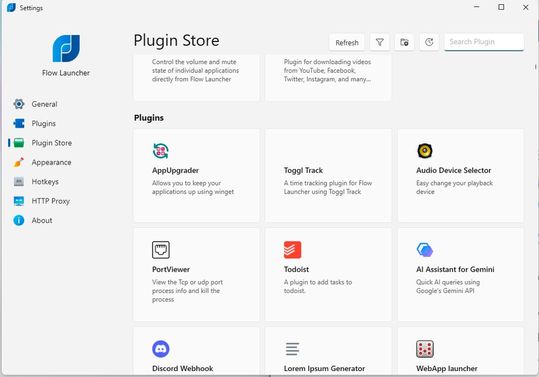Click 'Quick AI queries using' description

click(448, 286)
